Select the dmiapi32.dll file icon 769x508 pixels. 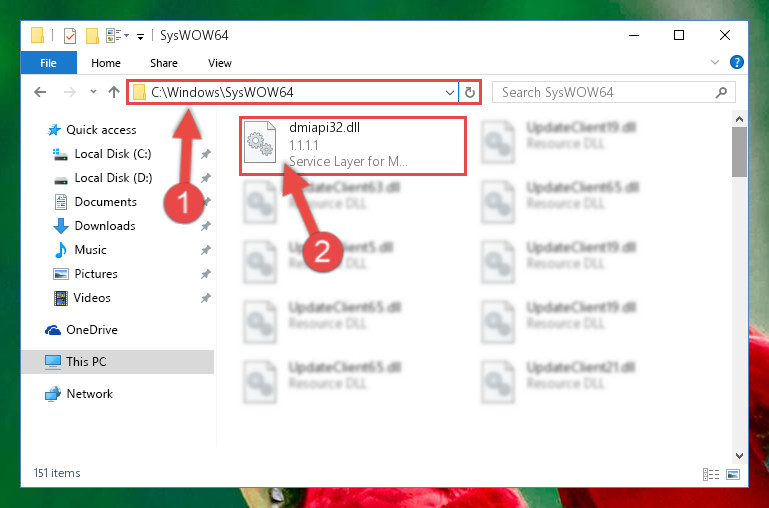coord(260,143)
